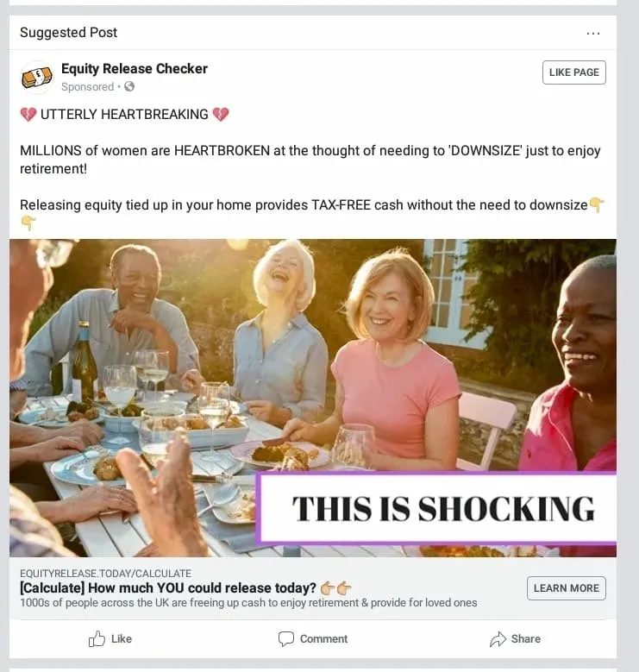
Task: Click the second broken heart emoji
Action: pyautogui.click(x=221, y=115)
